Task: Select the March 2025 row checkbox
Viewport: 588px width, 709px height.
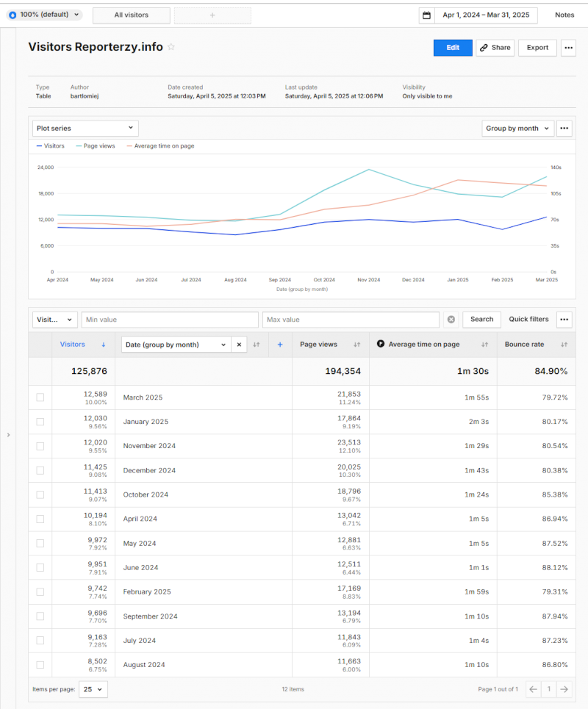Action: pyautogui.click(x=40, y=397)
